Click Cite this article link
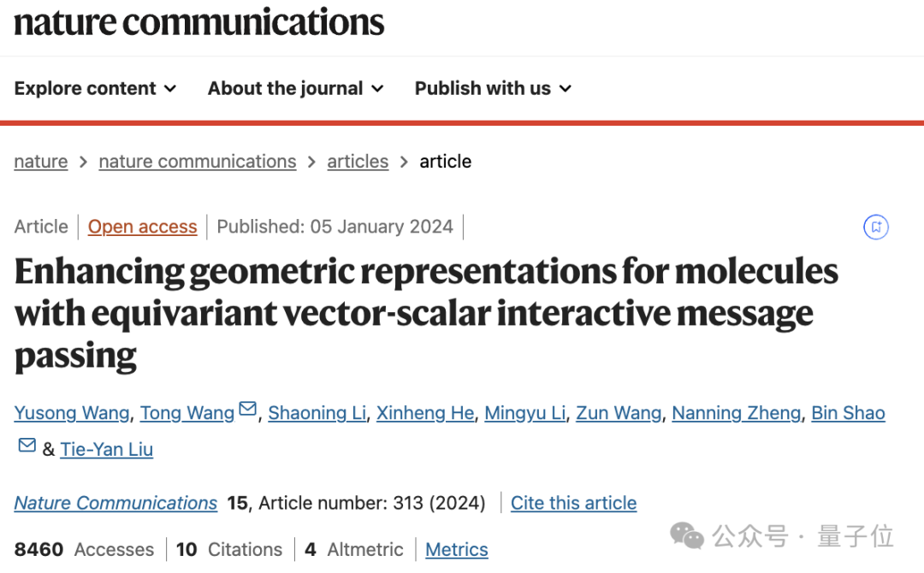Screen dimensions: 924x573 point(573,503)
